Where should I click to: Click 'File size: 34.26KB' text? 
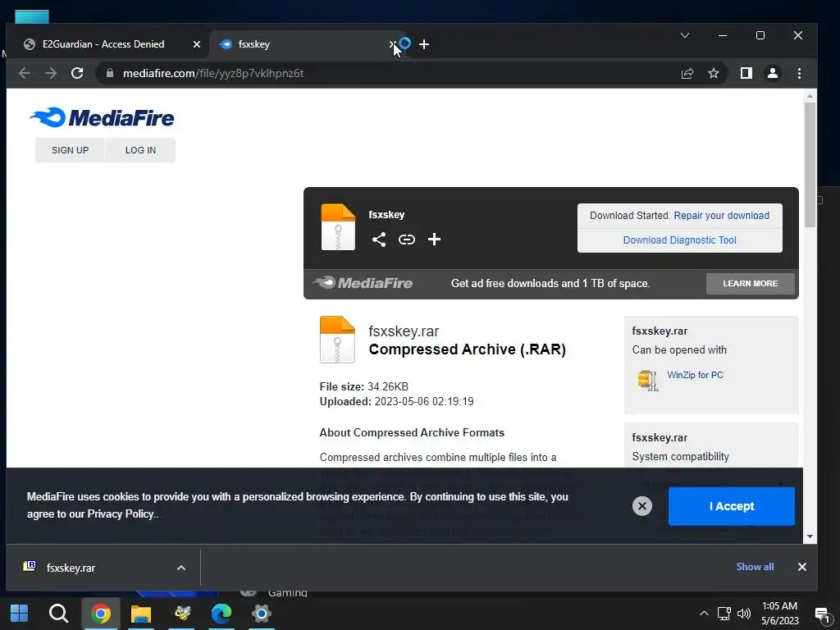[363, 386]
